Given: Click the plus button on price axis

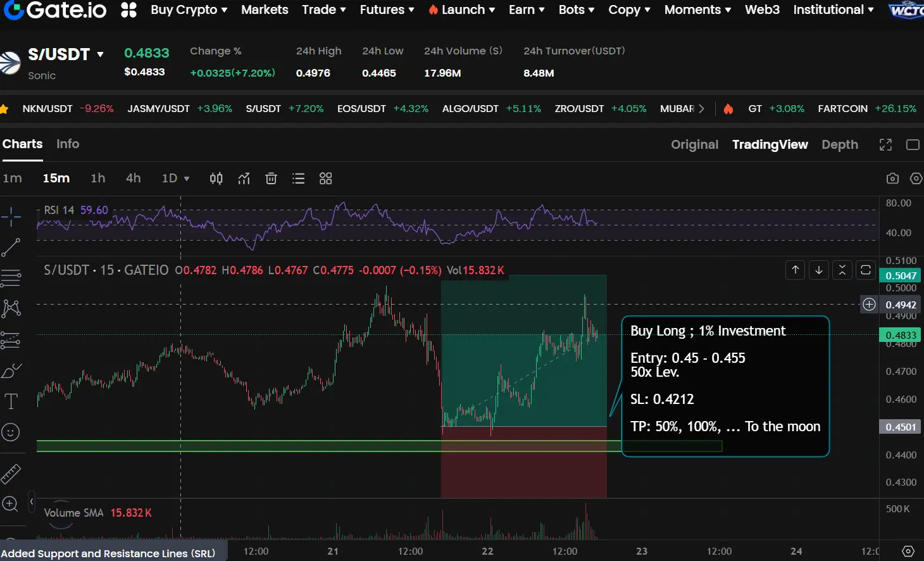Looking at the screenshot, I should (870, 305).
